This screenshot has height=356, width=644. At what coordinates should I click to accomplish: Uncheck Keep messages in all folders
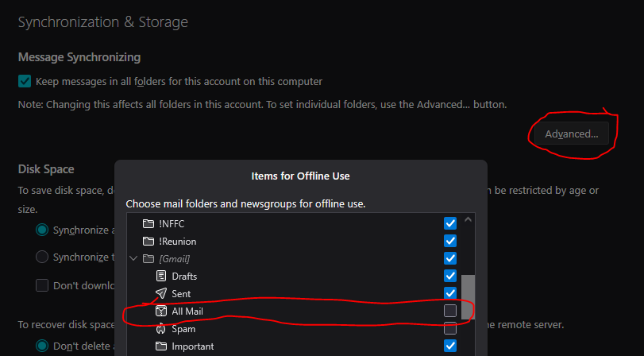point(25,81)
